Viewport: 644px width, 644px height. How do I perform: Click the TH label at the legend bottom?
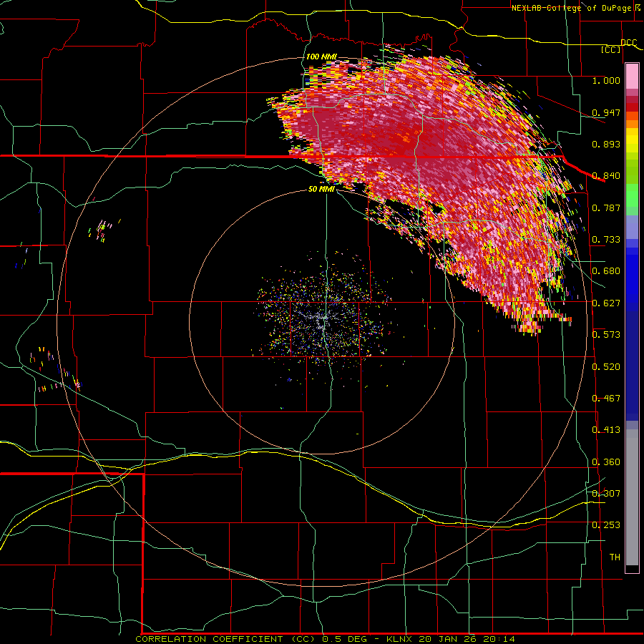point(615,557)
